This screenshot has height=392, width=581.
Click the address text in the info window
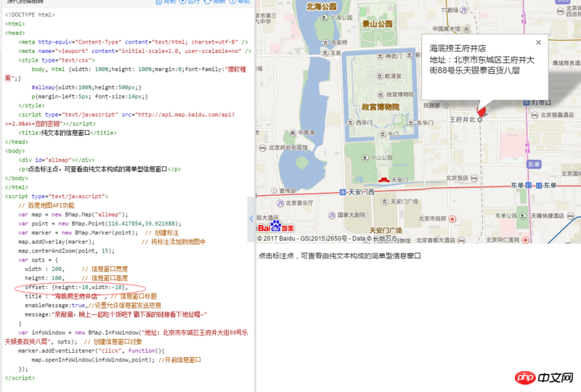click(x=482, y=65)
